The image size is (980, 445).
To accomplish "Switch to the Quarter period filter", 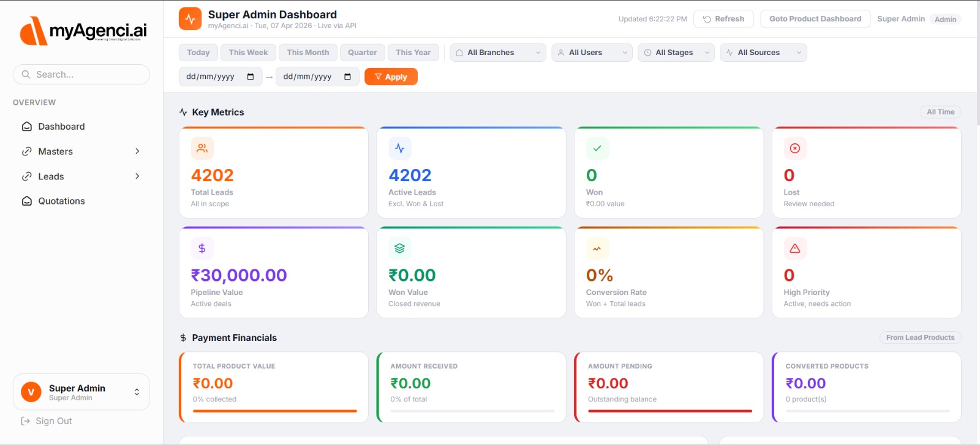I will (362, 53).
